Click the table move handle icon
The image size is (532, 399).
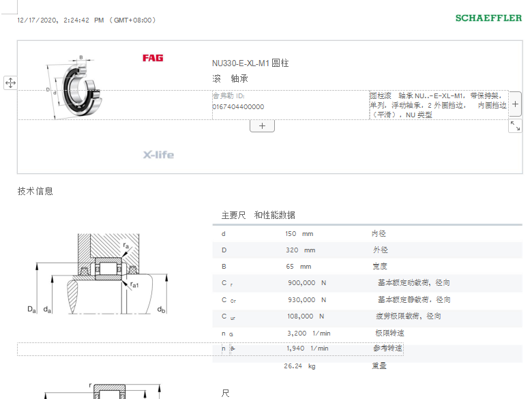(10, 83)
